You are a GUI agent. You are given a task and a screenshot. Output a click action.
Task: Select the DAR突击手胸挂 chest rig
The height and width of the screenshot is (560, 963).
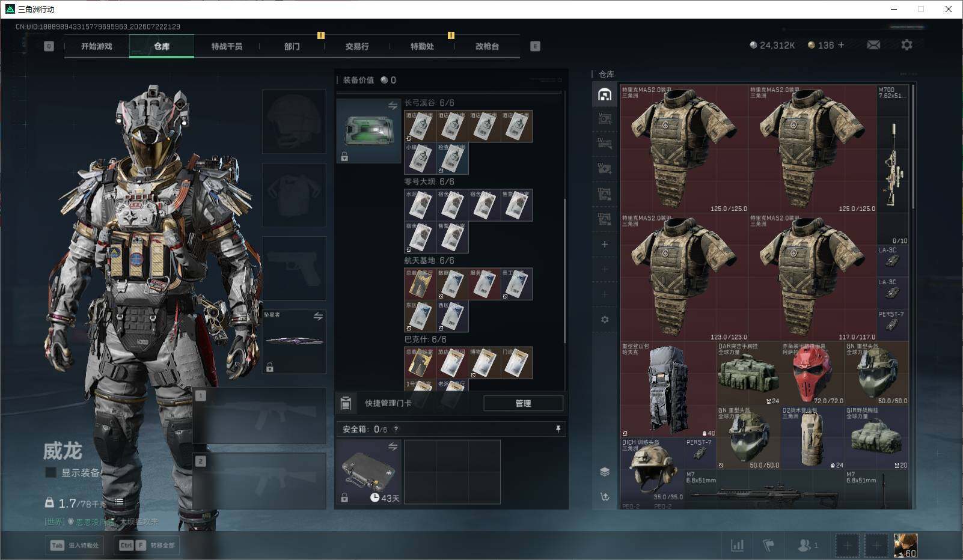click(748, 374)
